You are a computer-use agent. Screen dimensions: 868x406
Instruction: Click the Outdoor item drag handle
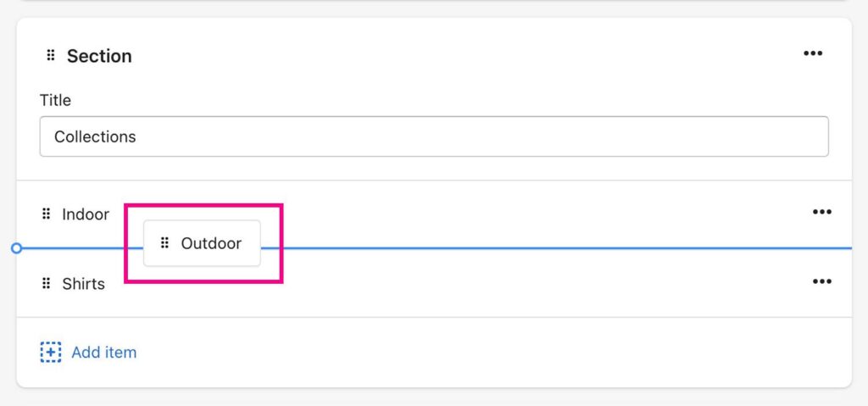(164, 243)
